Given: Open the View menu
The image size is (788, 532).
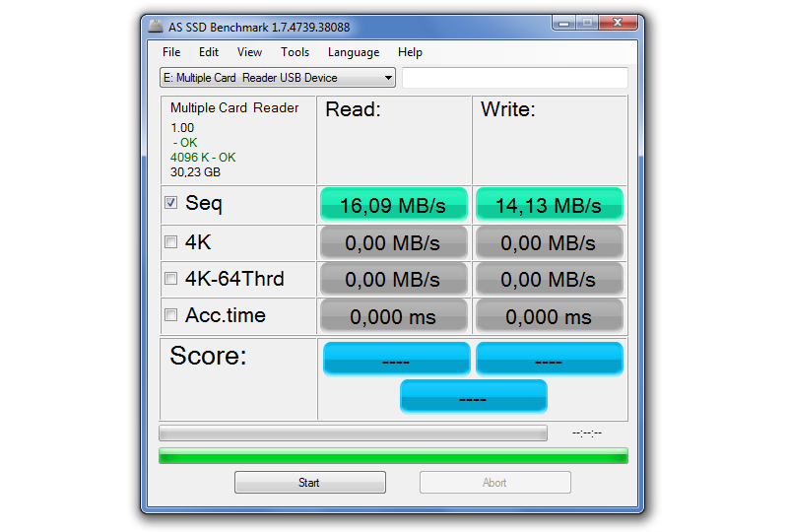Looking at the screenshot, I should (249, 52).
